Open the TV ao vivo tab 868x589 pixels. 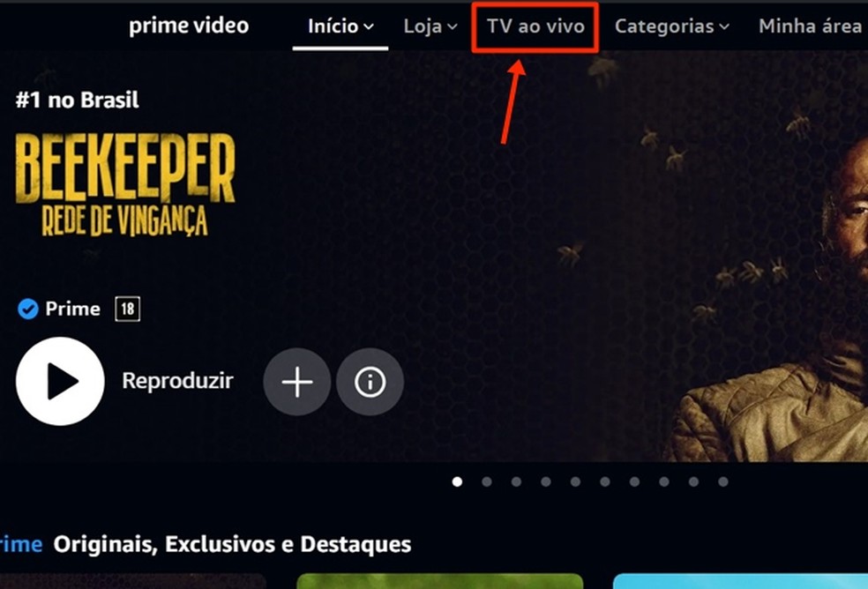coord(535,26)
